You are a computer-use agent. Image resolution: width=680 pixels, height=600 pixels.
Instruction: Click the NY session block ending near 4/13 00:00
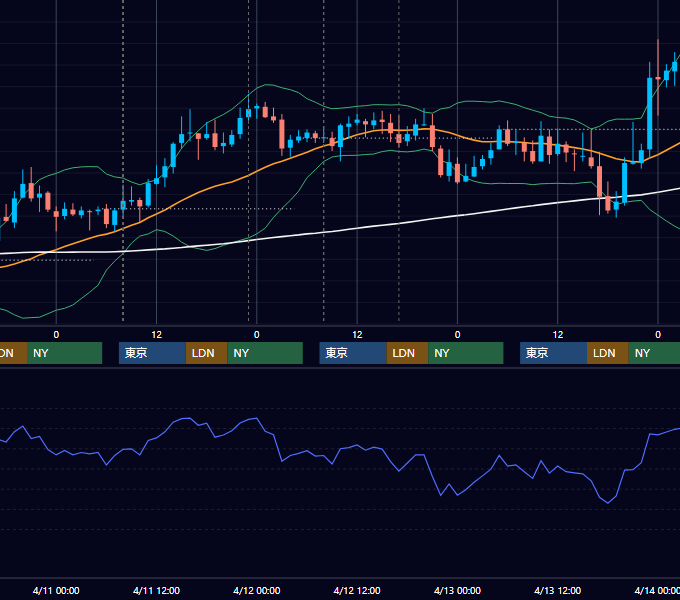tap(466, 353)
